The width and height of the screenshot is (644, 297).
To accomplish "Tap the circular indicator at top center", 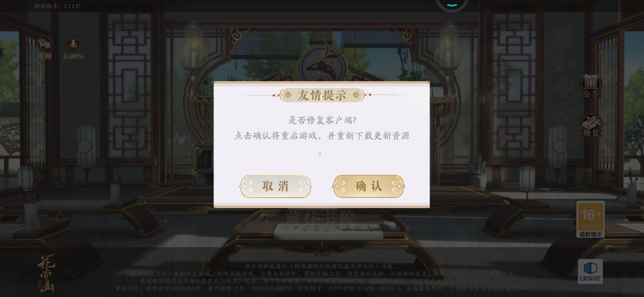I will pyautogui.click(x=452, y=4).
